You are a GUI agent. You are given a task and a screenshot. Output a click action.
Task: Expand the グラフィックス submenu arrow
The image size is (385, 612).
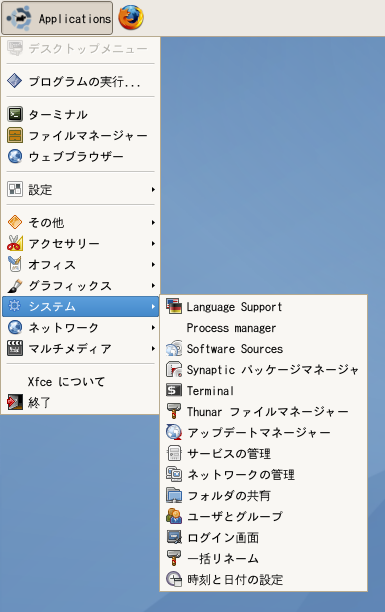point(153,286)
